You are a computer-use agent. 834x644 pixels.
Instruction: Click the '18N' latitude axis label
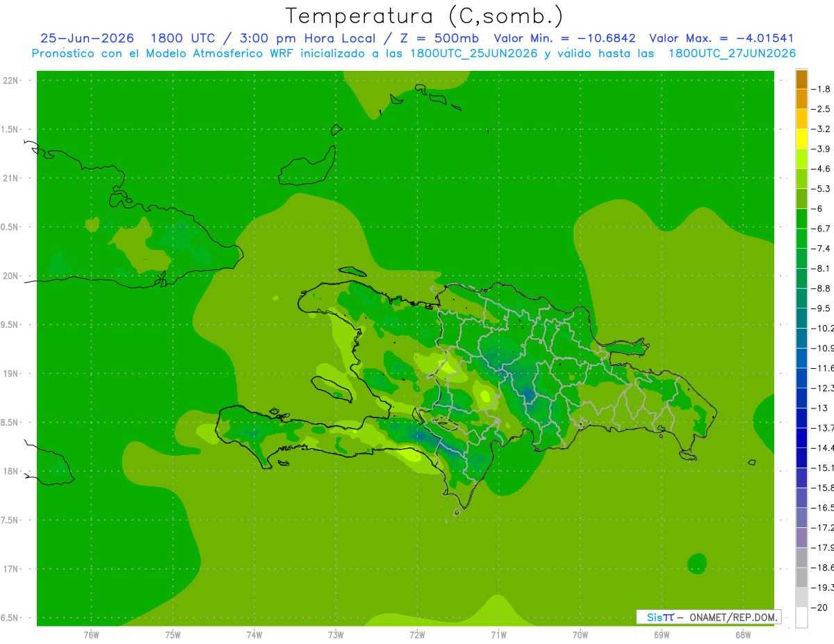[10, 472]
